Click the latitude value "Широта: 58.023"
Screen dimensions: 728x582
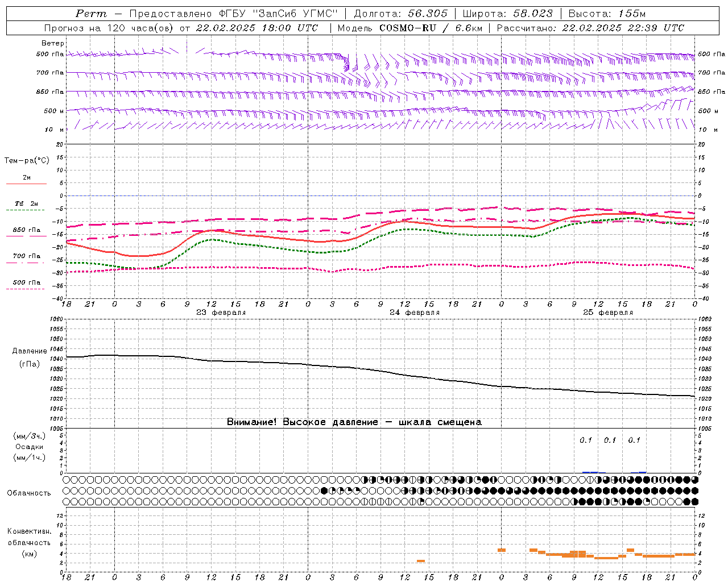tap(507, 14)
